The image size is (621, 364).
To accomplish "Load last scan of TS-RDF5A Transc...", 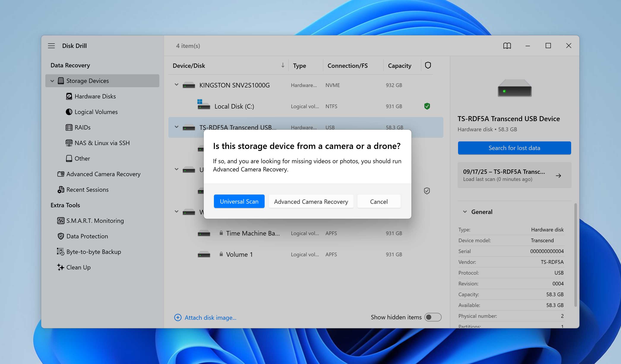I will coord(514,175).
